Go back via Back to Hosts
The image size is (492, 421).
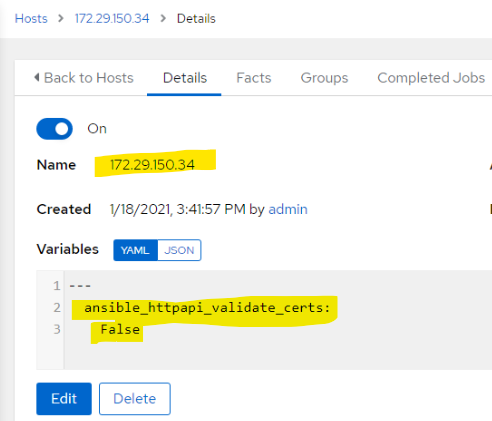(x=84, y=78)
